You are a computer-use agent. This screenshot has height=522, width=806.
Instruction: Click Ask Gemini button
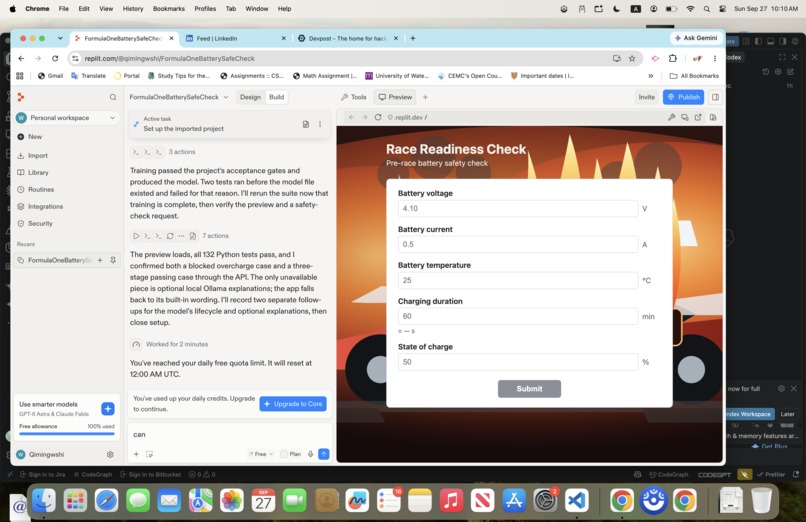point(695,38)
